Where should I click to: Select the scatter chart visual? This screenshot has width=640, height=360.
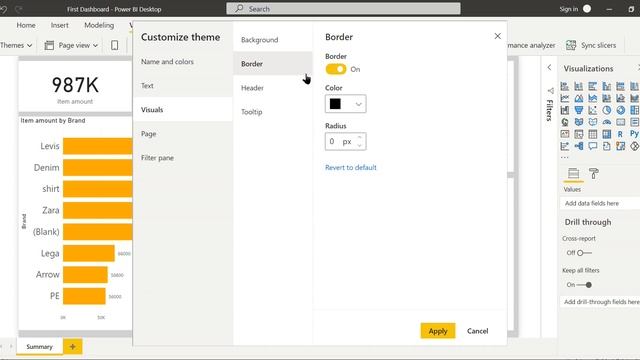tap(593, 110)
